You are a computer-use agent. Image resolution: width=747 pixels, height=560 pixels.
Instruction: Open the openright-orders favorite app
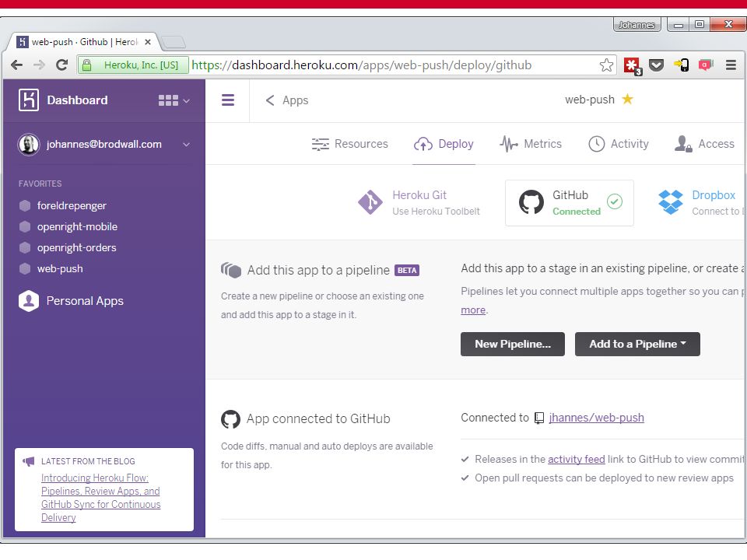click(x=77, y=247)
